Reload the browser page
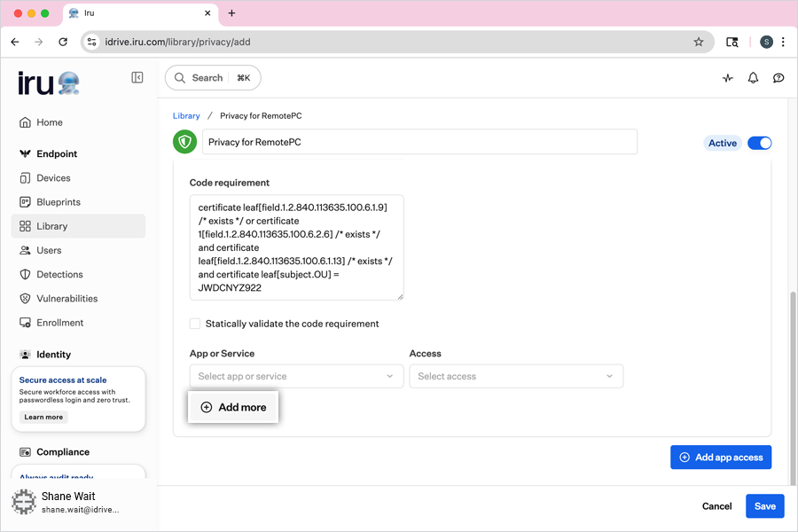Screen dimensions: 798x532 (x=63, y=42)
